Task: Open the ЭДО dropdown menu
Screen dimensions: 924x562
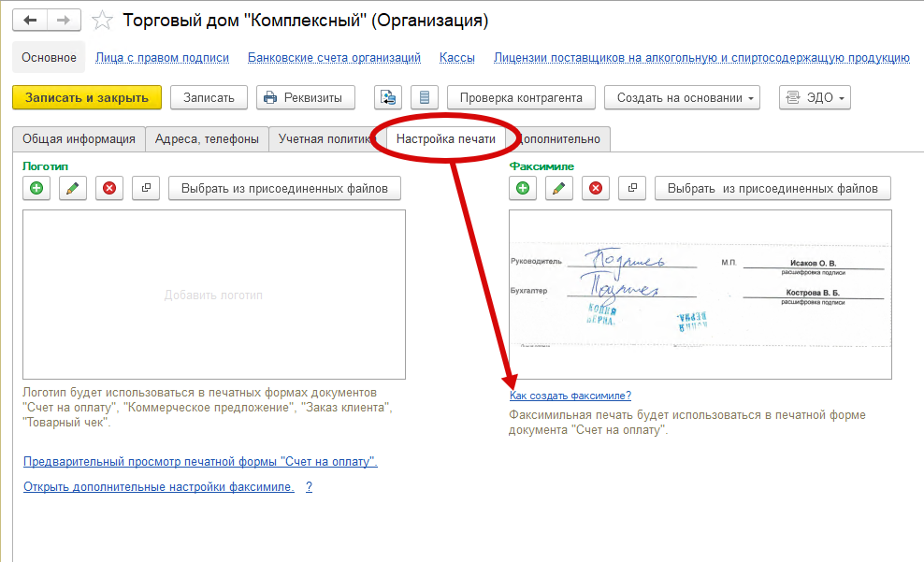Action: [x=813, y=96]
